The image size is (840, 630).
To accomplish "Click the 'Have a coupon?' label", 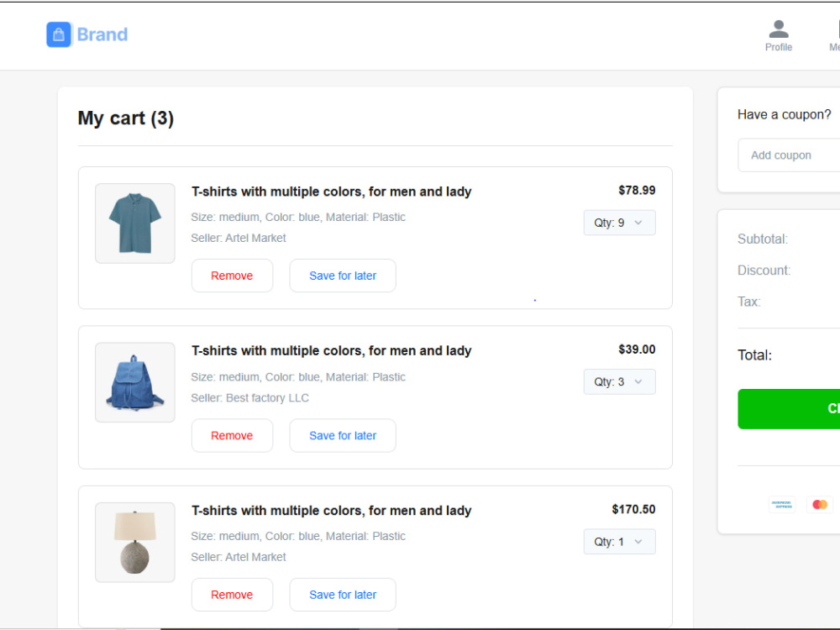I will 785,114.
